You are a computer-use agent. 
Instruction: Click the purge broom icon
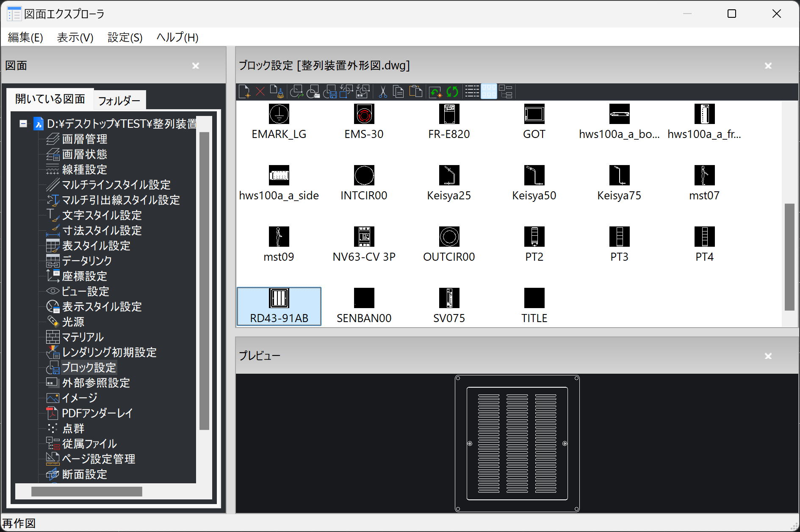tap(277, 91)
